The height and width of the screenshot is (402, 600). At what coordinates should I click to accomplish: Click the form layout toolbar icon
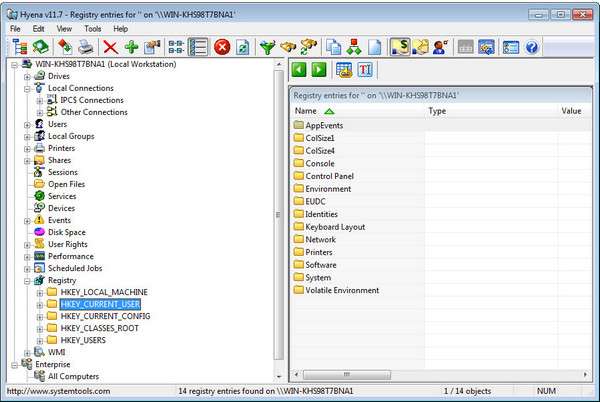click(510, 47)
